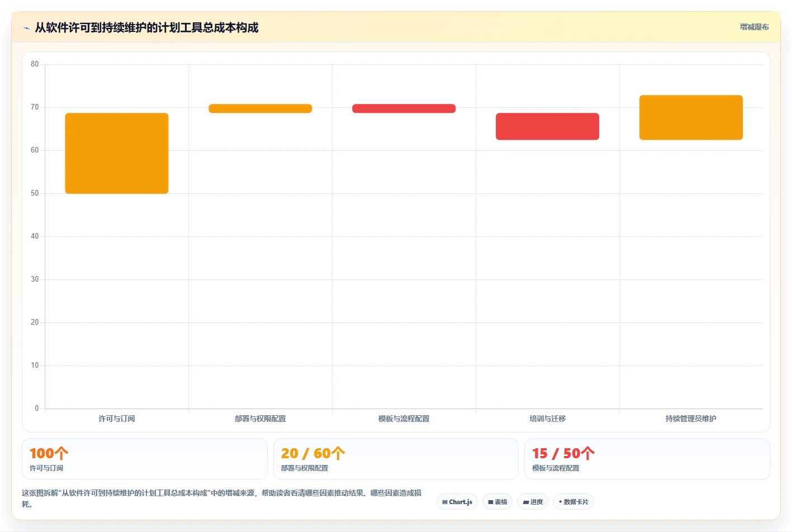Click the 许可与订阅 caption in the first card

46,468
